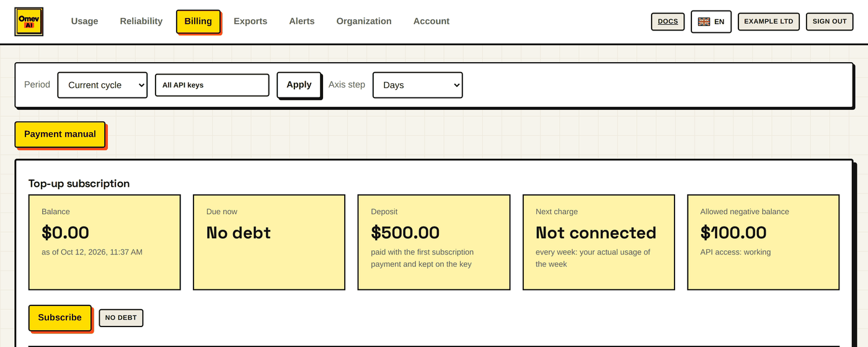Click the text 'API access: working'
Viewport: 868px width, 347px height.
(x=735, y=252)
